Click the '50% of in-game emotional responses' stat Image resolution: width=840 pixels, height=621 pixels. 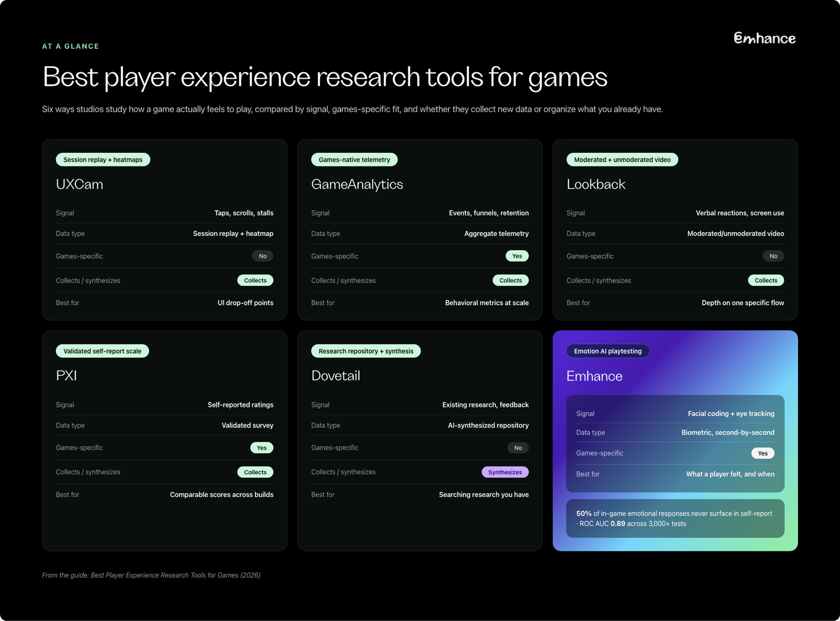[675, 518]
